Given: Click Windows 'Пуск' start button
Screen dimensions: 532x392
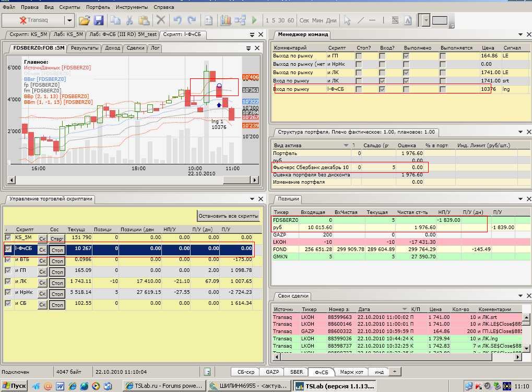Looking at the screenshot, I should 14,386.
